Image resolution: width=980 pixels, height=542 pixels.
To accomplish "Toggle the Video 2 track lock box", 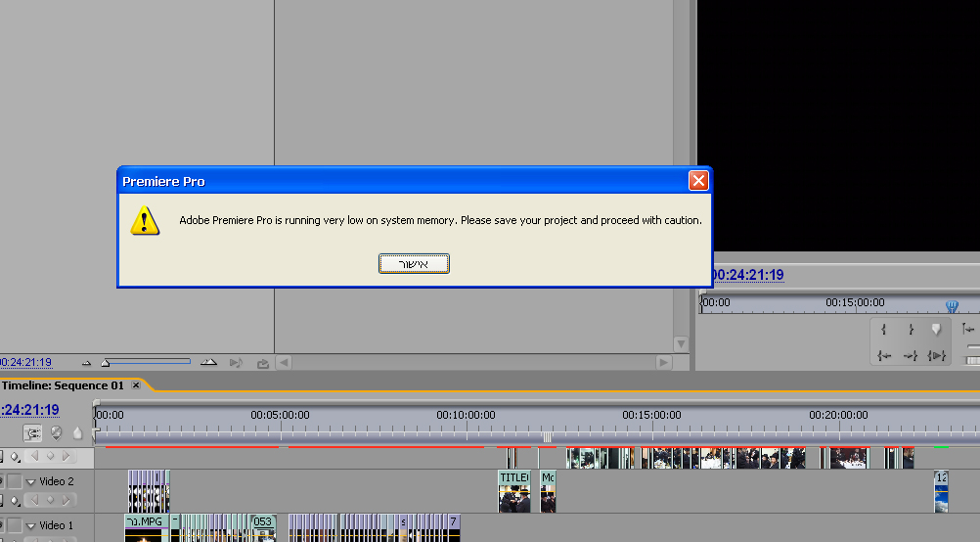I will 15,481.
